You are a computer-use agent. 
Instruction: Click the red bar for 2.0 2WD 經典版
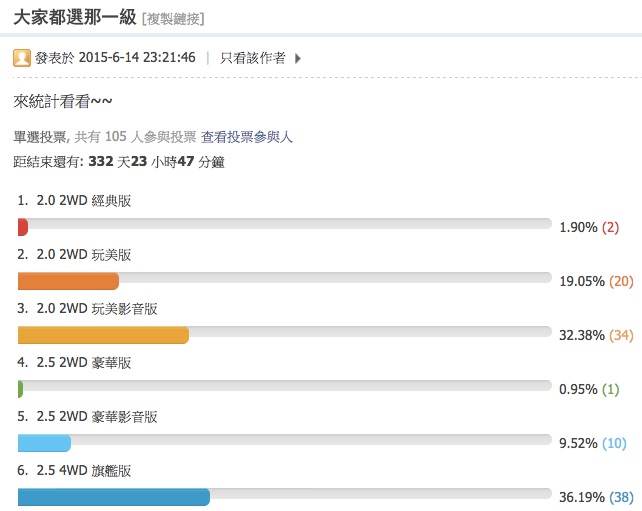point(23,227)
